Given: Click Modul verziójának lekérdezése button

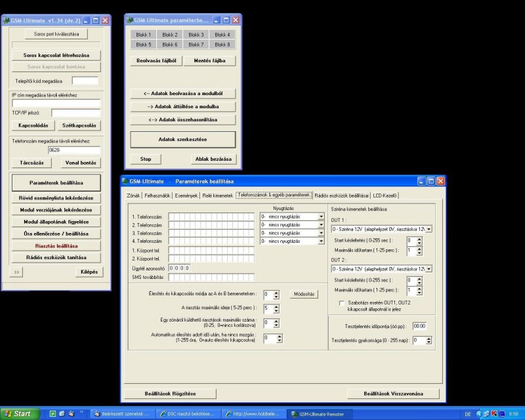Looking at the screenshot, I should pos(56,210).
